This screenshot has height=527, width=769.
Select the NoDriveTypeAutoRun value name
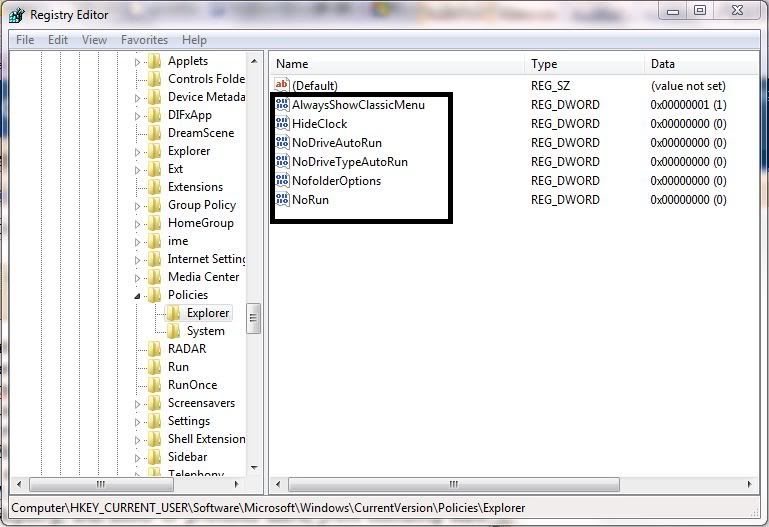coord(349,162)
